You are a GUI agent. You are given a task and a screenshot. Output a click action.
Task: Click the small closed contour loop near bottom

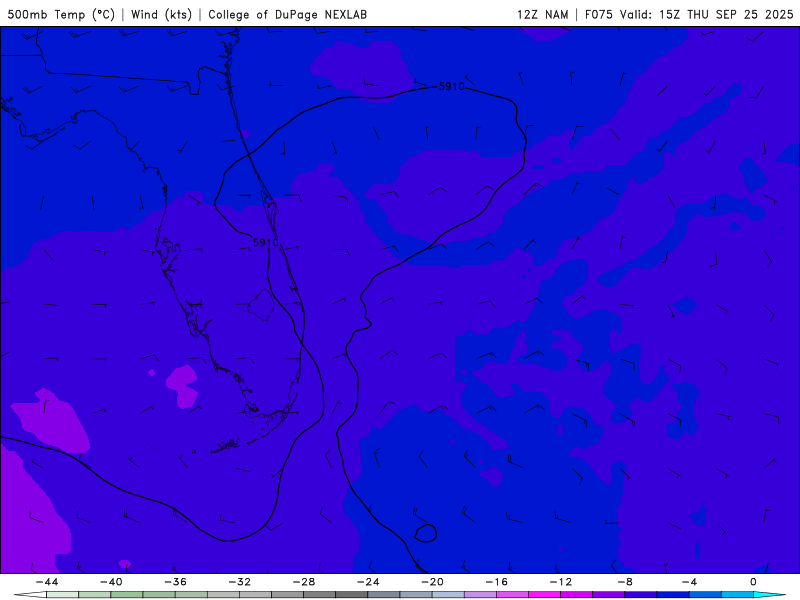pyautogui.click(x=426, y=533)
